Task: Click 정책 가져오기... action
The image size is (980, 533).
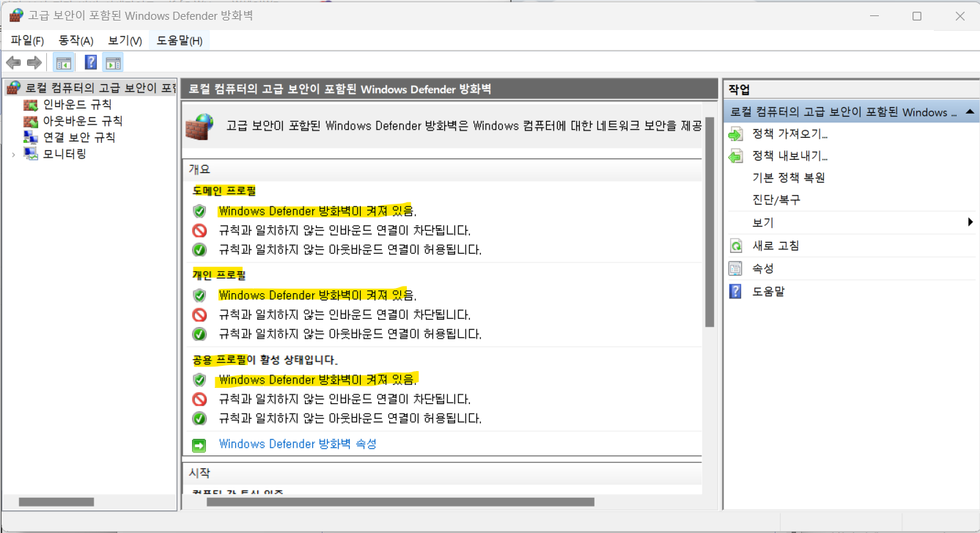Action: [x=790, y=134]
